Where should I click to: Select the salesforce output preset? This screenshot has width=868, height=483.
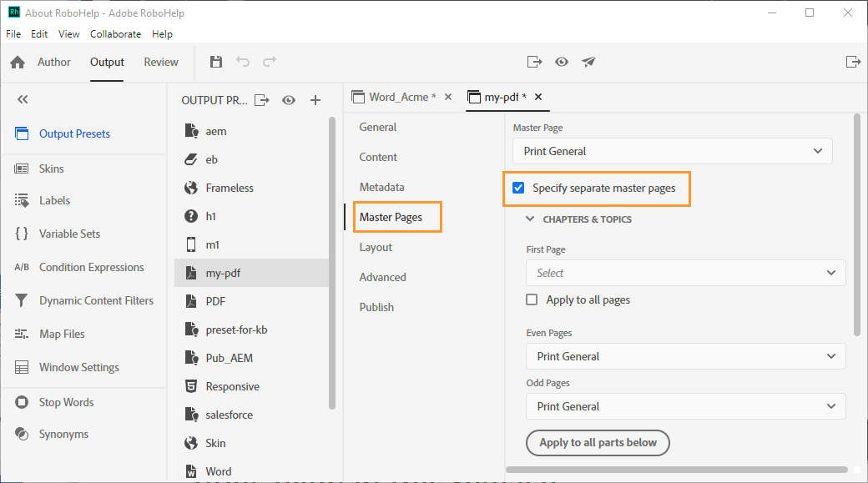tap(229, 415)
